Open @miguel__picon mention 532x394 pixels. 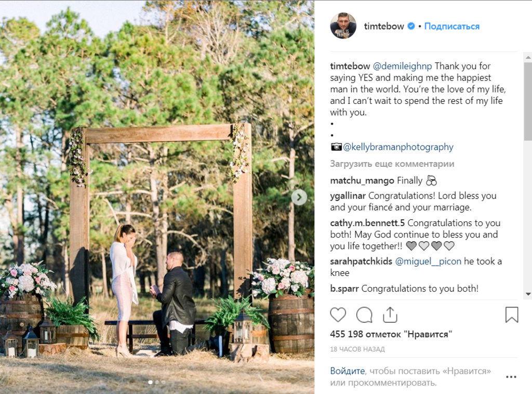coord(428,261)
